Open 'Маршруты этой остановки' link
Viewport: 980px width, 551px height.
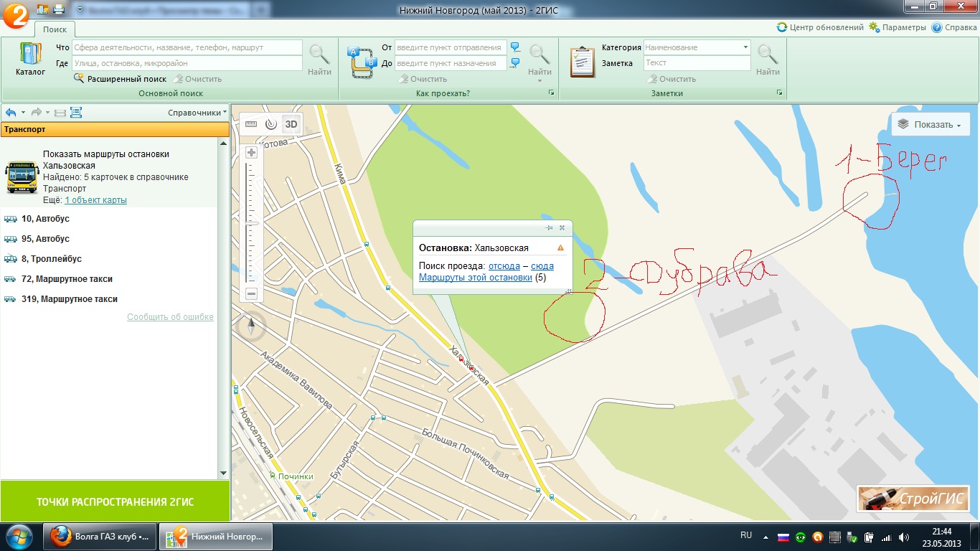pyautogui.click(x=476, y=277)
